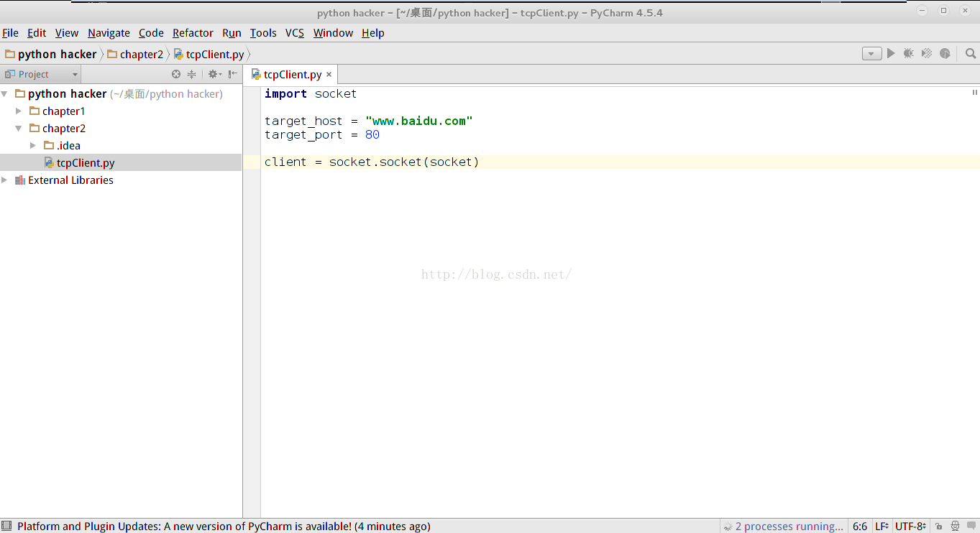980x533 pixels.
Task: Open the Edit menu
Action: coord(37,33)
